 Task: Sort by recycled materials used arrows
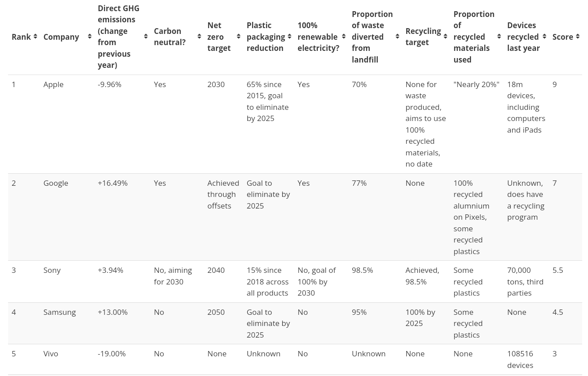499,37
